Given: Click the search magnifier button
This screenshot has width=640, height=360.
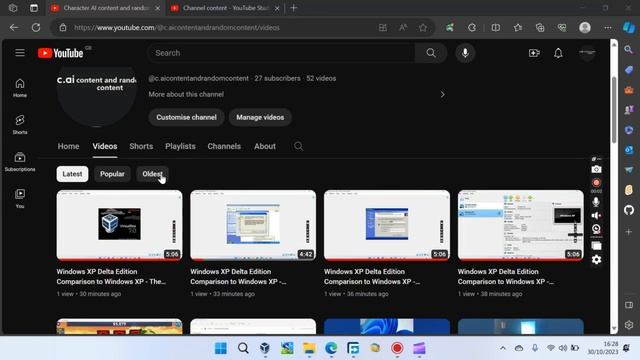Looking at the screenshot, I should coord(431,53).
